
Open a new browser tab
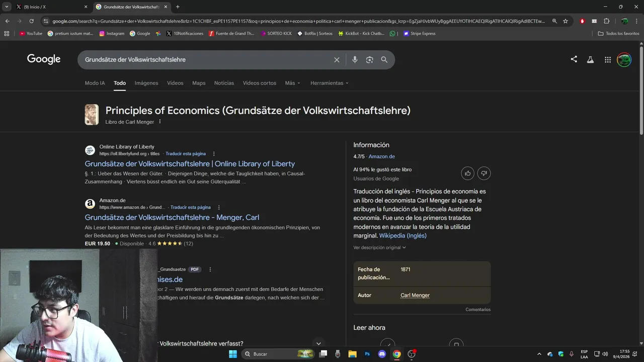178,7
